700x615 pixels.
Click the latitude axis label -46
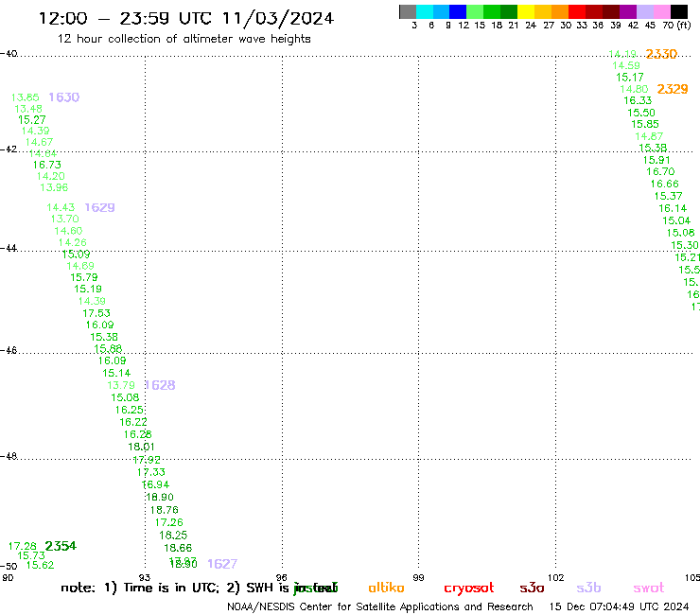(9, 351)
